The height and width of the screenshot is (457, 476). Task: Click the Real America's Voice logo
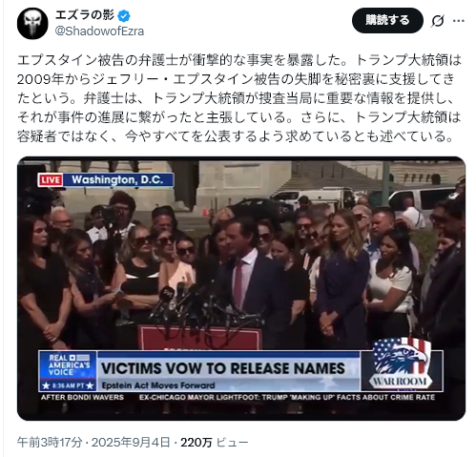click(x=68, y=371)
